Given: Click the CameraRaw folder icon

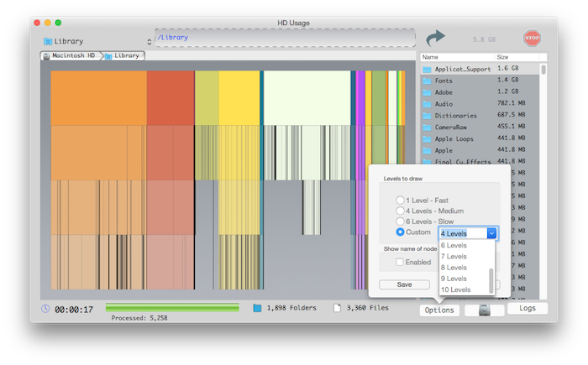Looking at the screenshot, I should 427,128.
